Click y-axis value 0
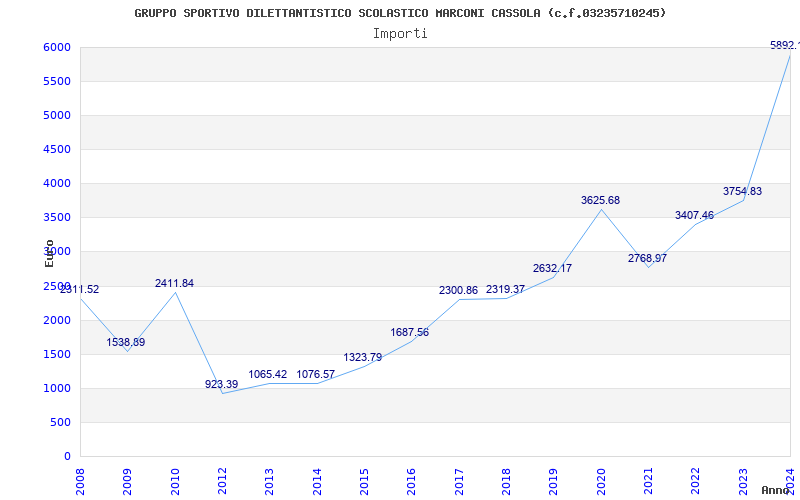 point(67,457)
